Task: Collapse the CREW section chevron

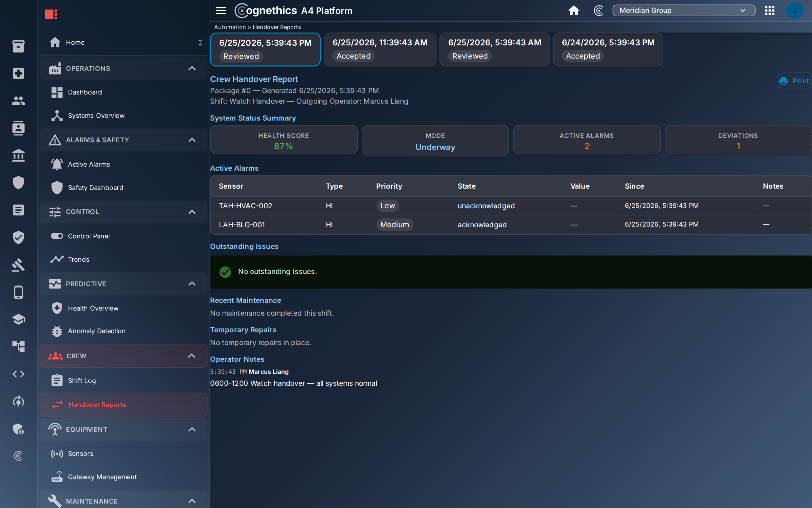Action: click(x=191, y=356)
